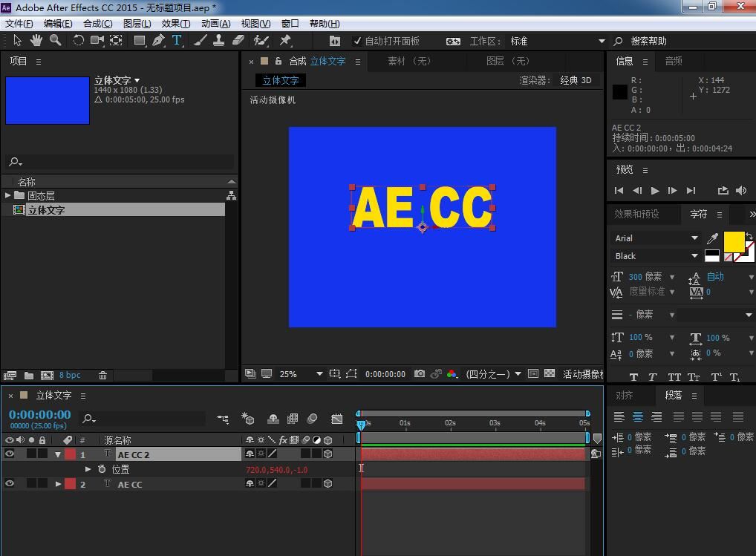Select the Roto Brush tool
Viewport: 756px width, 556px height.
pyautogui.click(x=261, y=41)
